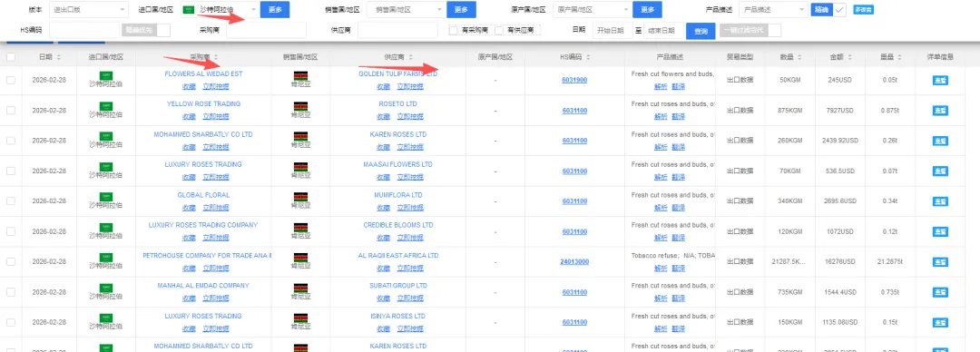Check the row for PETROHOUSE COMPANY
This screenshot has height=352, width=980.
[x=11, y=262]
